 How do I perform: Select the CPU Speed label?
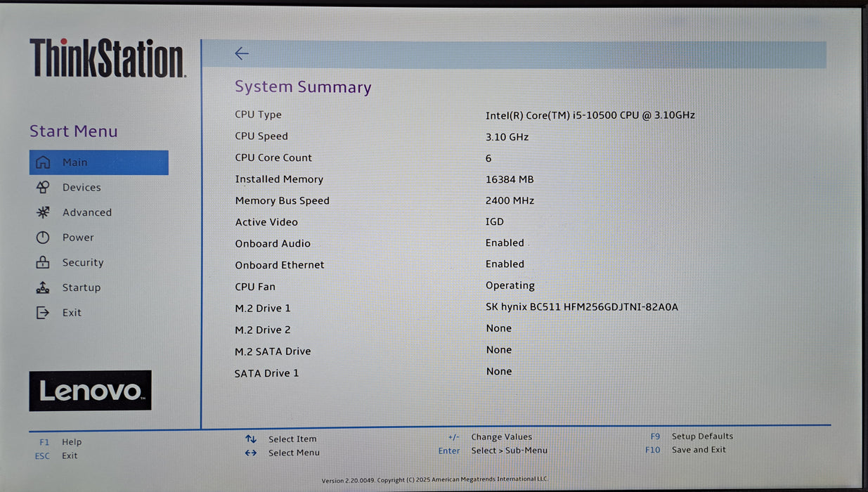(x=261, y=136)
